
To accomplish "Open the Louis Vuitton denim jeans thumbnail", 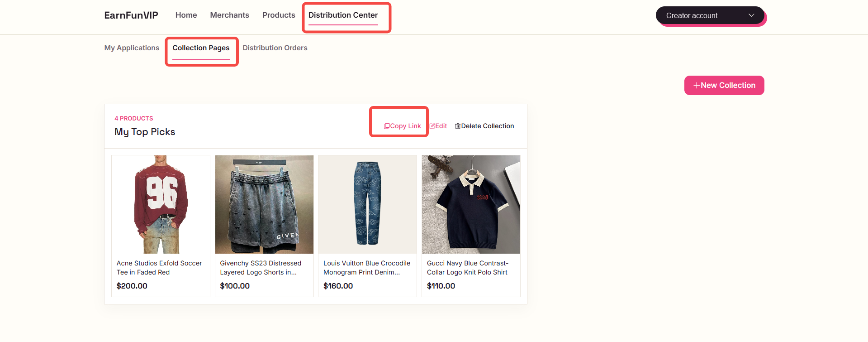I will (x=367, y=204).
